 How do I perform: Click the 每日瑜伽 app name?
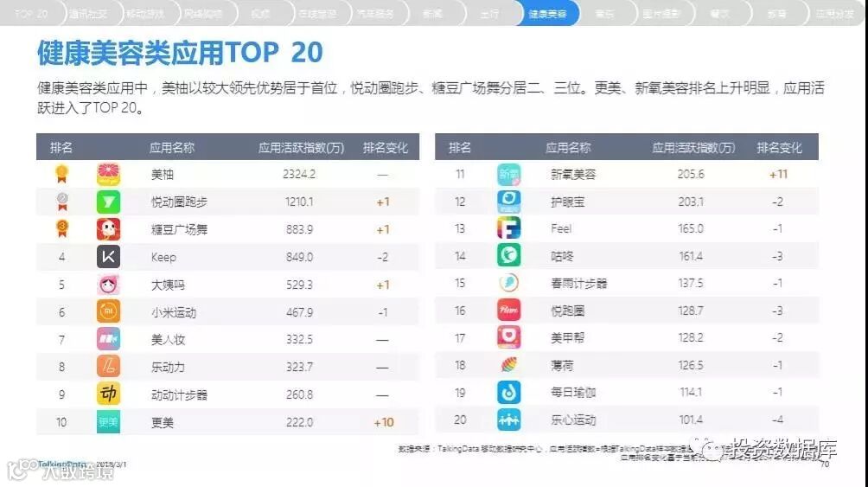point(573,392)
